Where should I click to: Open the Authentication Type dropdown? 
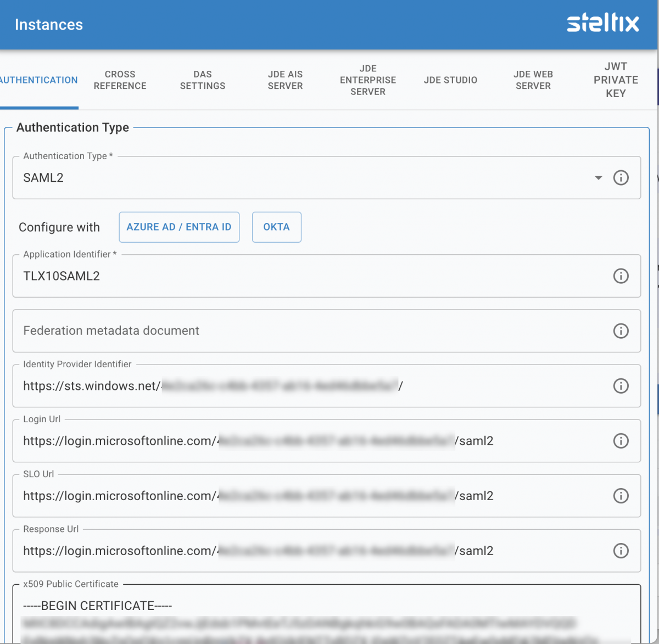click(x=598, y=177)
